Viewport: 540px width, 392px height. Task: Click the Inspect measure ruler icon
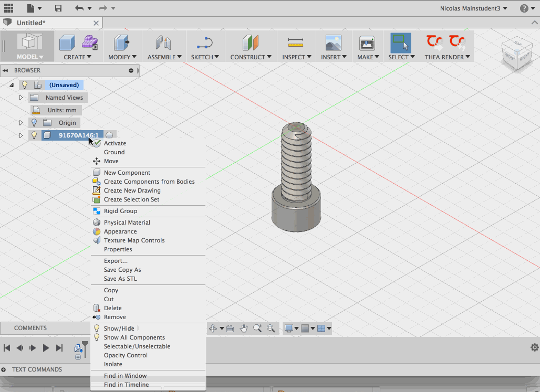pos(296,43)
